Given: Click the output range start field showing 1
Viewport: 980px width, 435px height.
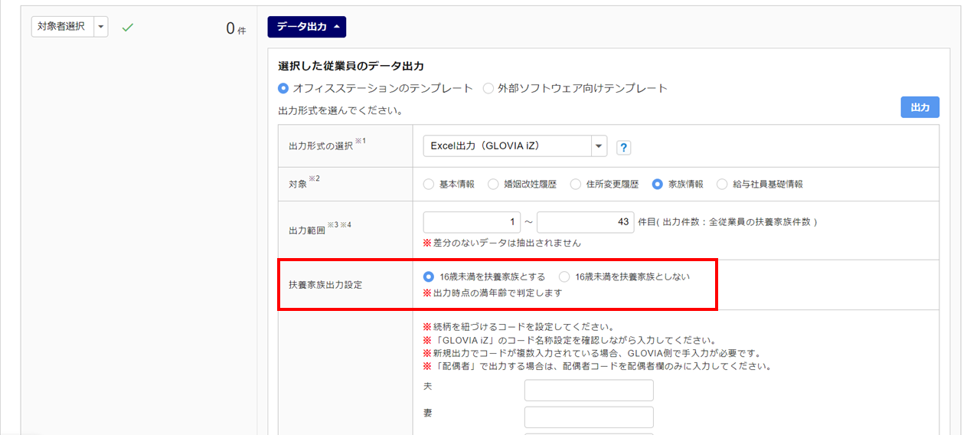Looking at the screenshot, I should tap(472, 222).
